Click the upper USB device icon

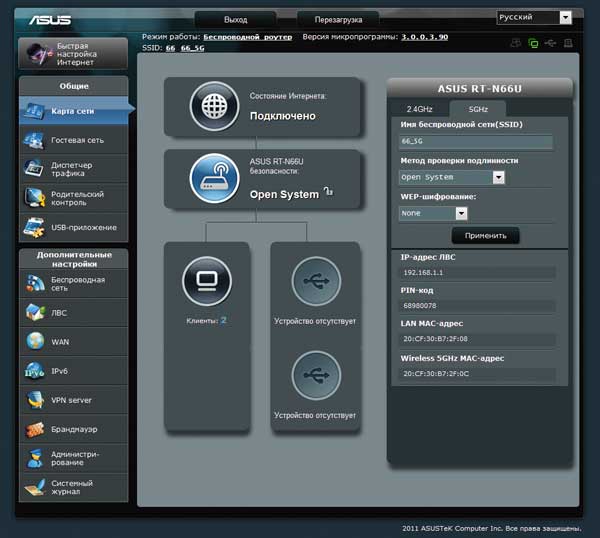[x=316, y=281]
